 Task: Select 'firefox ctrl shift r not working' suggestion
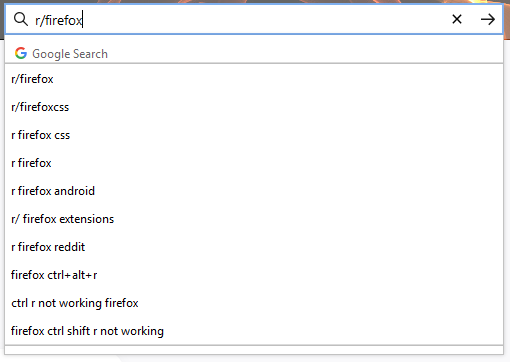click(x=254, y=331)
